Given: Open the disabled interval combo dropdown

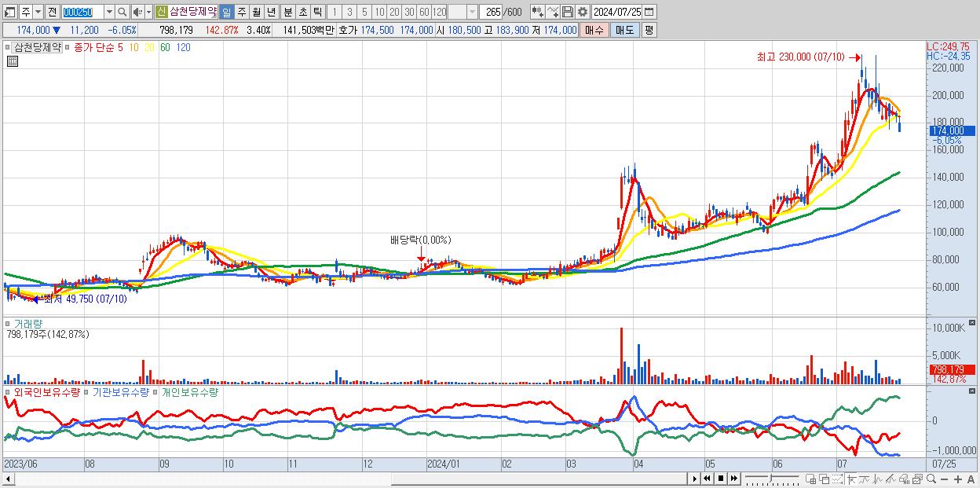Looking at the screenshot, I should coord(472,12).
